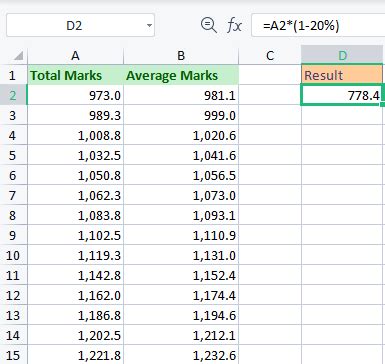This screenshot has height=364, width=385.
Task: Select cell with value 1,102.5
Action: tap(75, 235)
